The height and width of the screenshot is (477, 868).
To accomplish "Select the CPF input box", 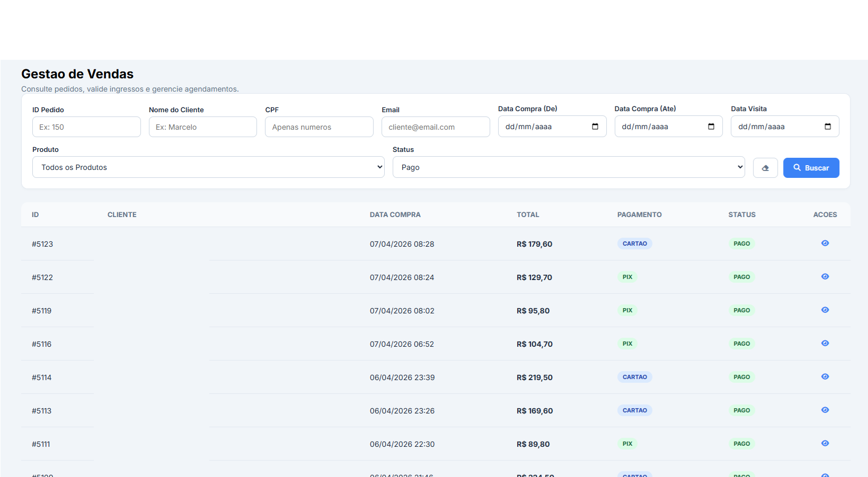I will 319,127.
